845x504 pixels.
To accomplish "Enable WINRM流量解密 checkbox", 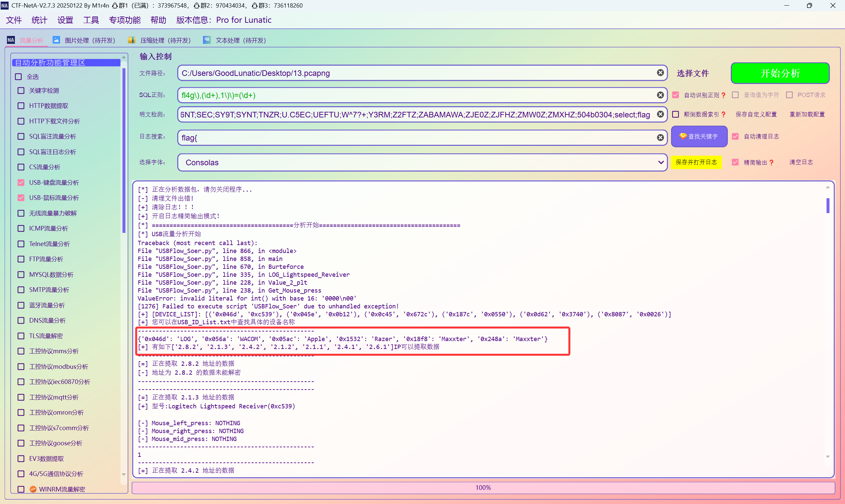I will (21, 489).
